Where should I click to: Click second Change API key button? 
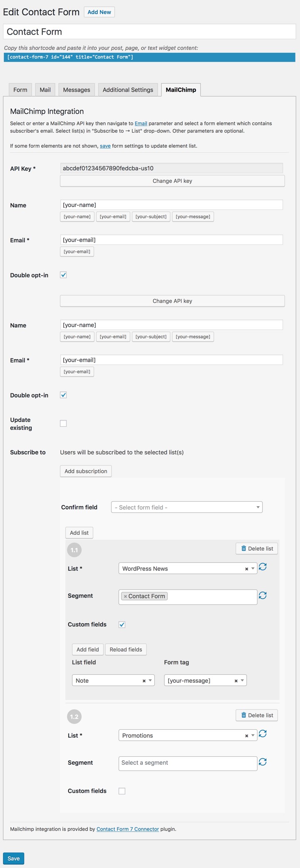172,301
